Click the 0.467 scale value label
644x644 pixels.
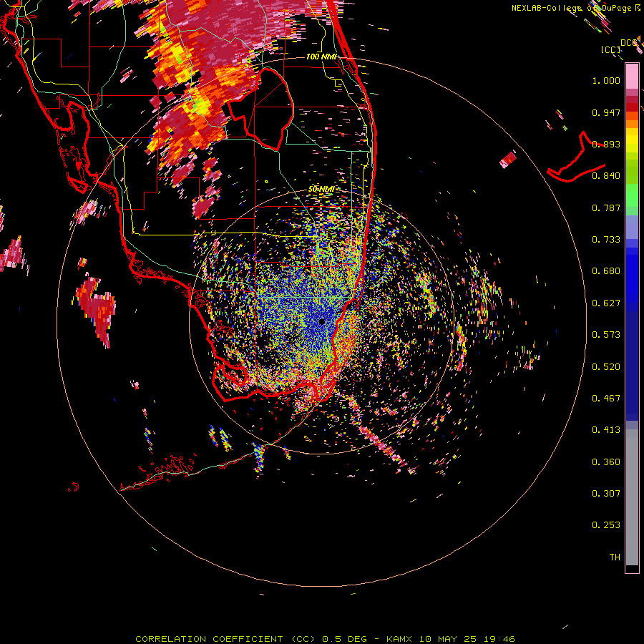(606, 399)
